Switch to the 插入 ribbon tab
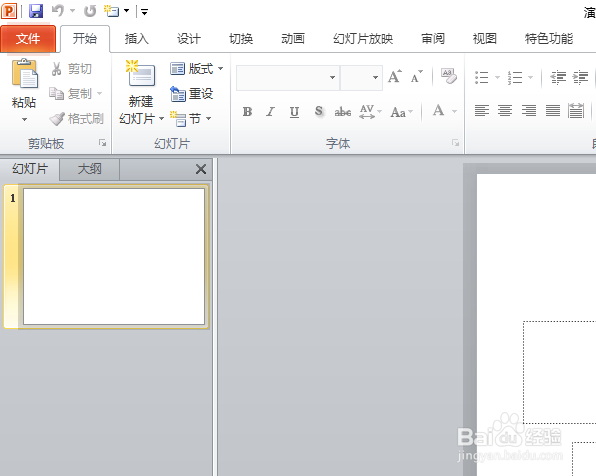Screen dimensions: 596x476 point(136,39)
